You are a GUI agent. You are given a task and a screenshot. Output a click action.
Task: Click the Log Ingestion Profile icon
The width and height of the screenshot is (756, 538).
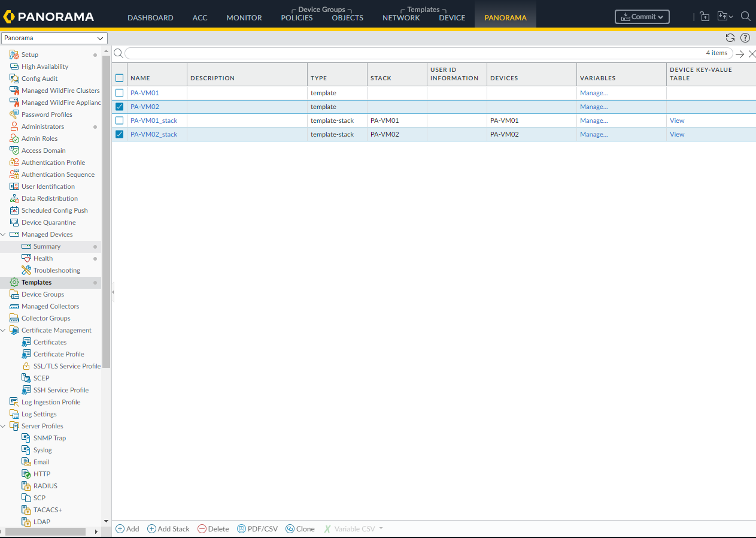pos(14,402)
